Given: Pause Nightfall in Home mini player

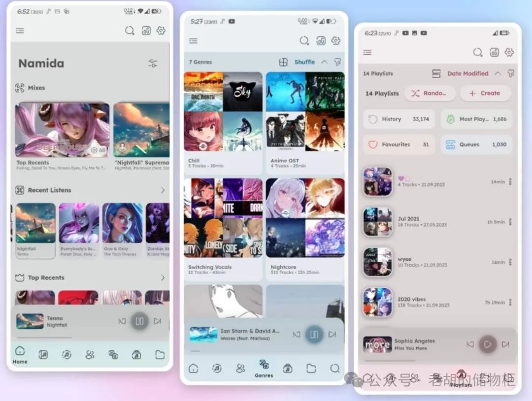Looking at the screenshot, I should [139, 321].
